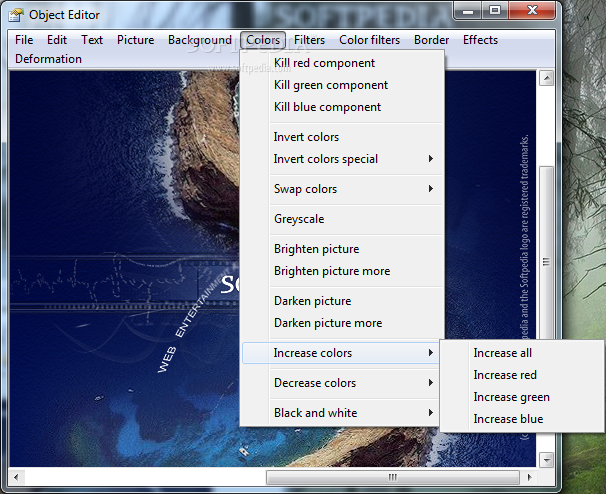
Task: Minimize the Object Editor window
Action: [x=468, y=11]
